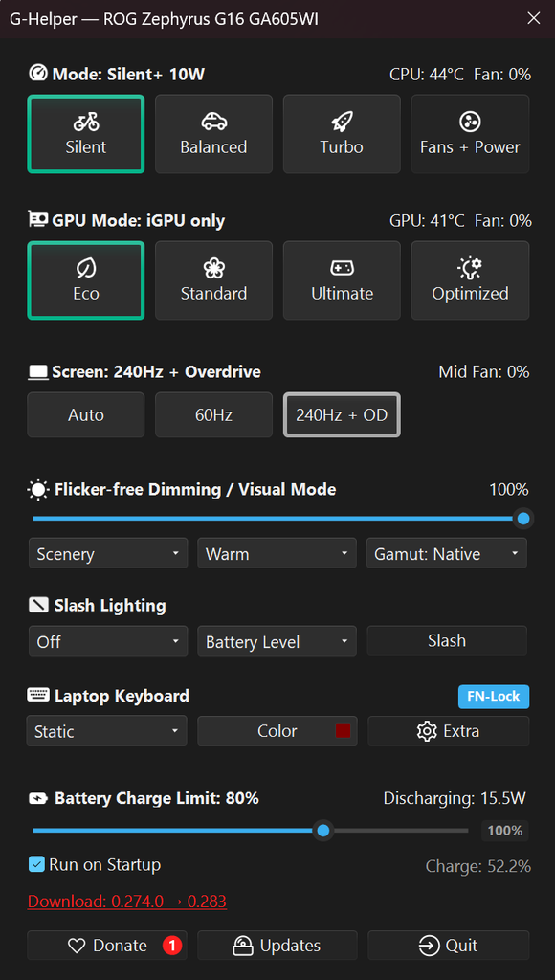Set screen refresh to Auto
The image size is (555, 980).
pyautogui.click(x=85, y=415)
